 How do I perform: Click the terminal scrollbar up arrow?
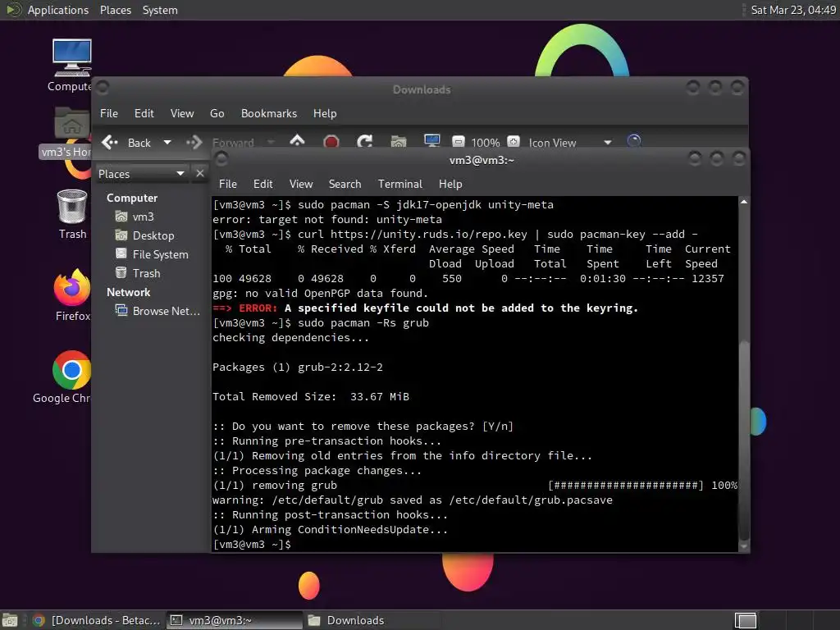[x=744, y=202]
